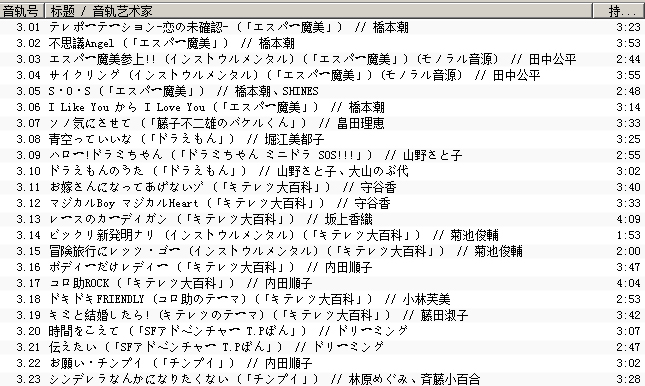This screenshot has height=386, width=645.
Task: Select track 3.22 お願い・チンプイ
Action: (322, 363)
